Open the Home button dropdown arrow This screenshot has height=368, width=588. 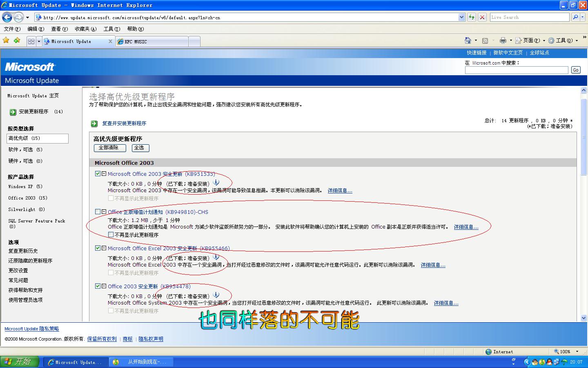point(476,40)
